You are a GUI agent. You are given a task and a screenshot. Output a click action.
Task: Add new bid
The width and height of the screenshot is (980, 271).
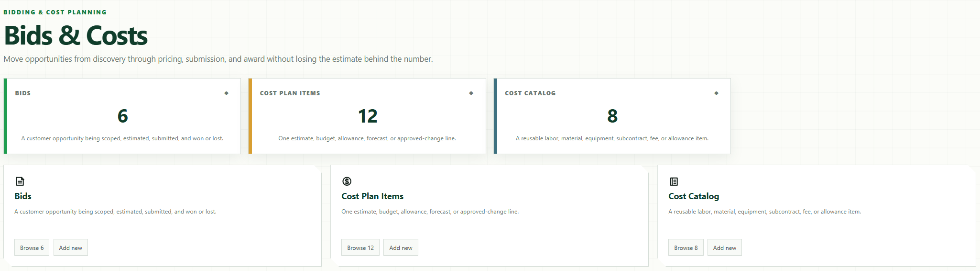pos(70,248)
